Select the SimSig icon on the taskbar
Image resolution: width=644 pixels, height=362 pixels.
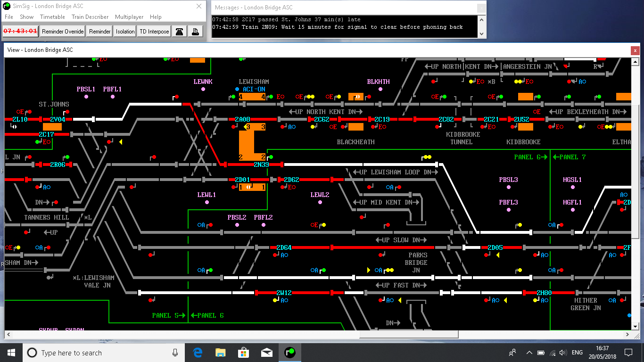tap(289, 353)
